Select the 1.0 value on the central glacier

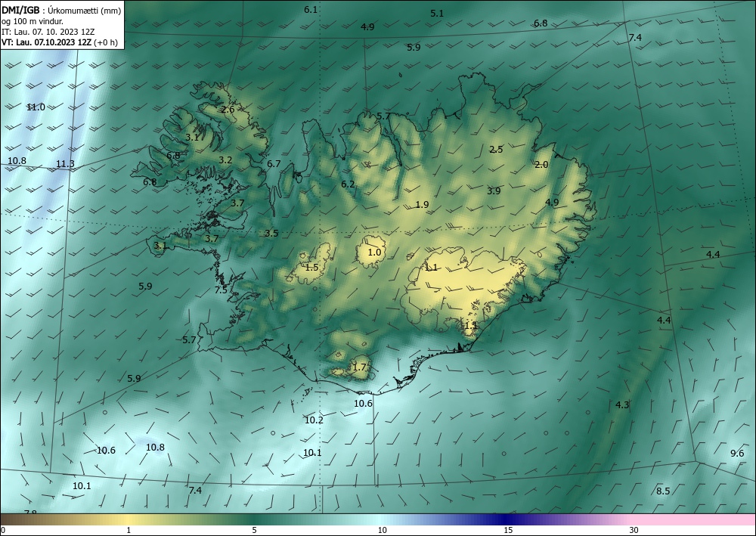(x=374, y=252)
